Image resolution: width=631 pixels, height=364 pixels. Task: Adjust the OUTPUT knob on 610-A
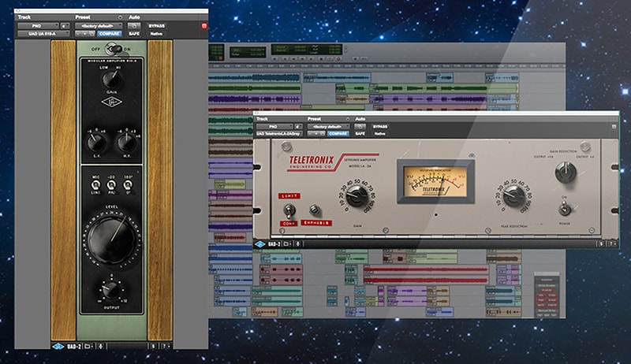coord(111,289)
